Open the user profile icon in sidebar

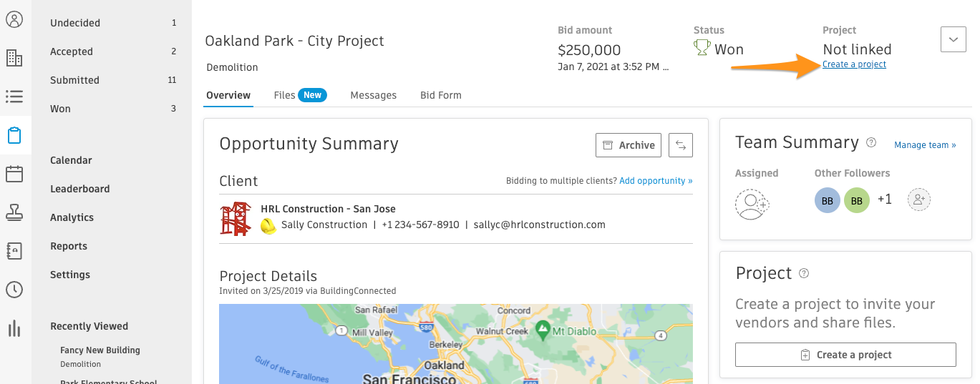pyautogui.click(x=14, y=19)
